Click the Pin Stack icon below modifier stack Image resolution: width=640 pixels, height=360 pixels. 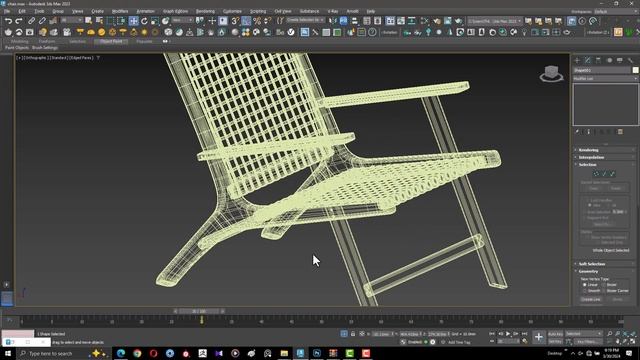click(577, 132)
